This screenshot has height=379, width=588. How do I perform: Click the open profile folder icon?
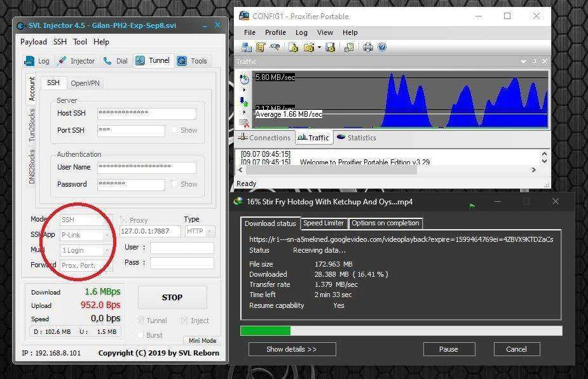tap(309, 48)
